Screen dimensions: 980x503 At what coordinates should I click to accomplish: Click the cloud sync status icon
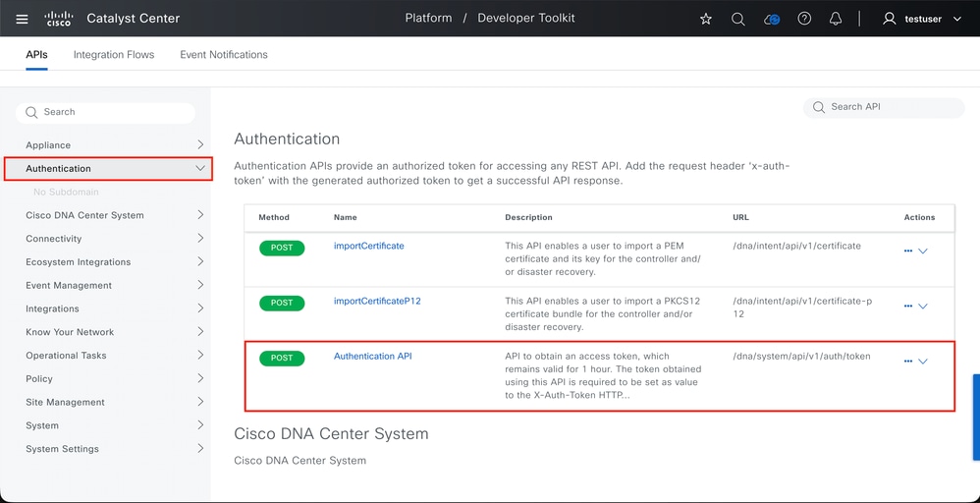[x=772, y=19]
